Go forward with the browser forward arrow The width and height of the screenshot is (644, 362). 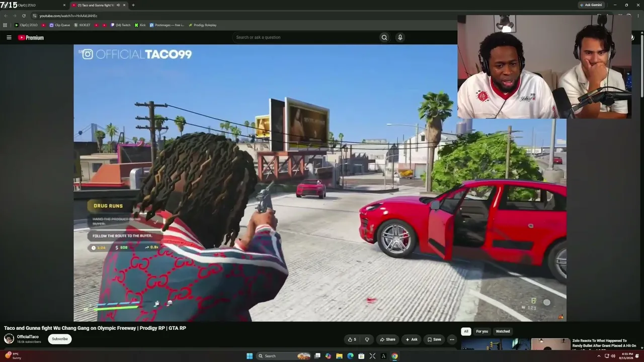15,16
